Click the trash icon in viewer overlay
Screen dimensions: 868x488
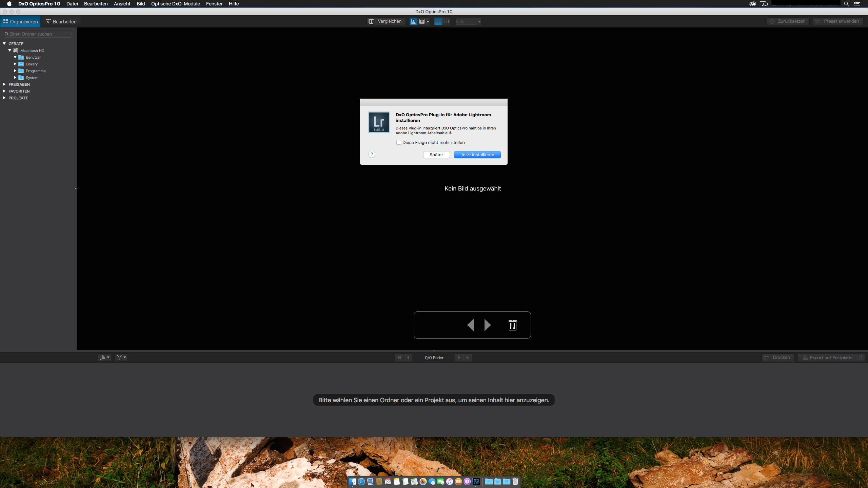(x=513, y=325)
